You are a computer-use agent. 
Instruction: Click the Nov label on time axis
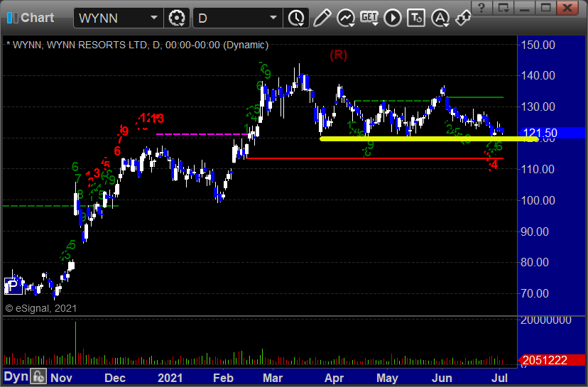[61, 378]
